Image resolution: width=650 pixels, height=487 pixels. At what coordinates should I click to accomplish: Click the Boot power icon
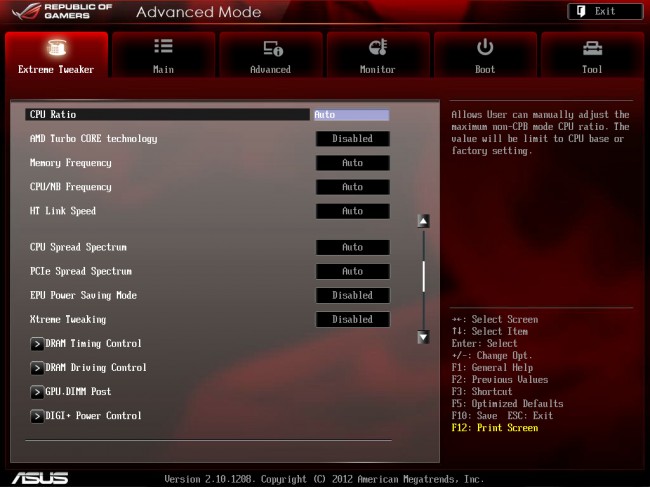coord(485,47)
